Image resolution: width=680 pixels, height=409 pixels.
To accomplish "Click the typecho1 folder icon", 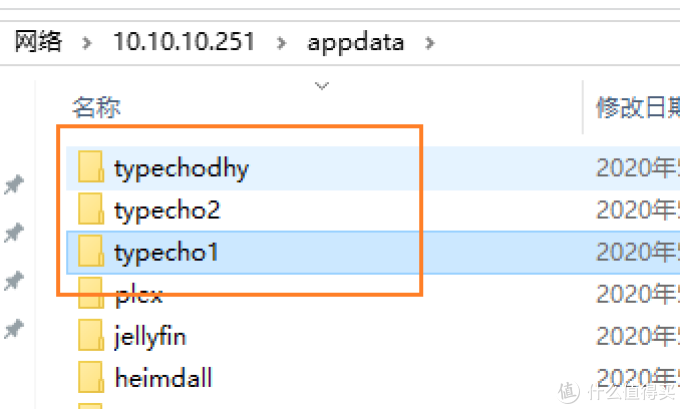I will [91, 251].
